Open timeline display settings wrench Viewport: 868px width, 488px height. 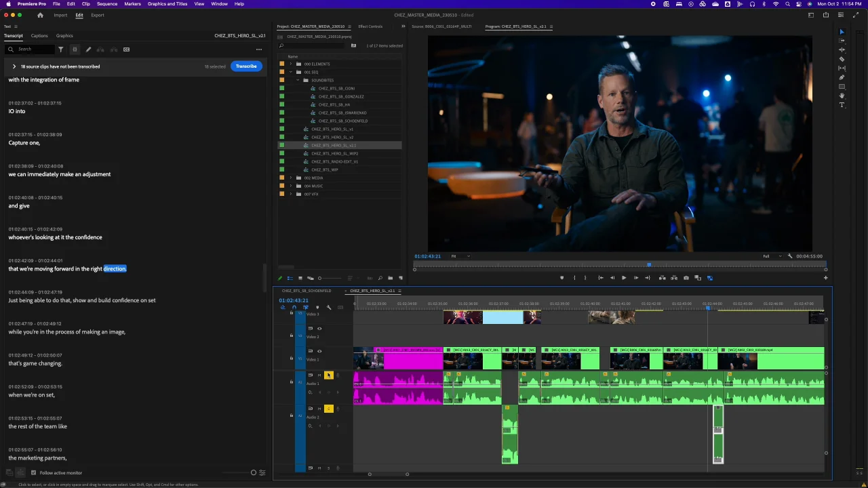point(329,308)
